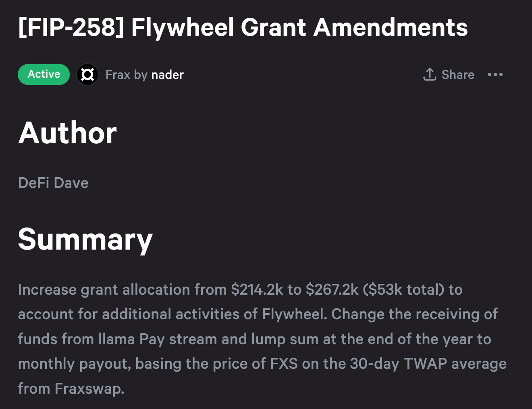Click the word Fraxswap

coord(89,389)
